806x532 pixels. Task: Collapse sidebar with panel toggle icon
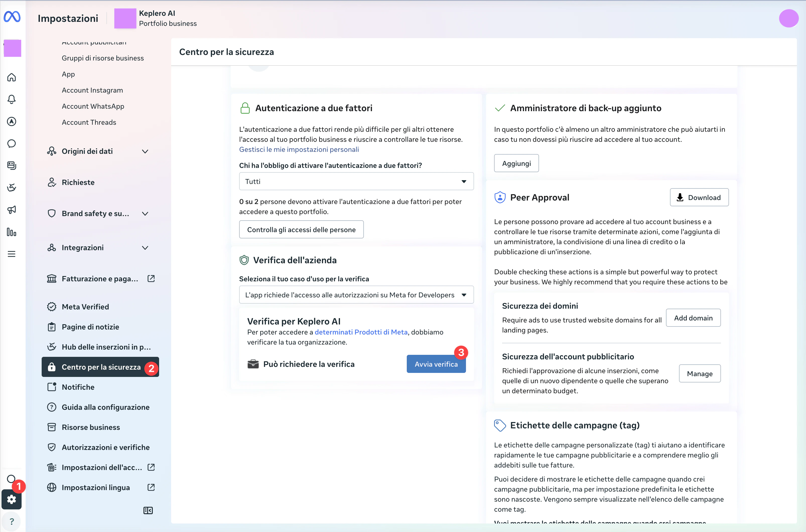pyautogui.click(x=148, y=510)
